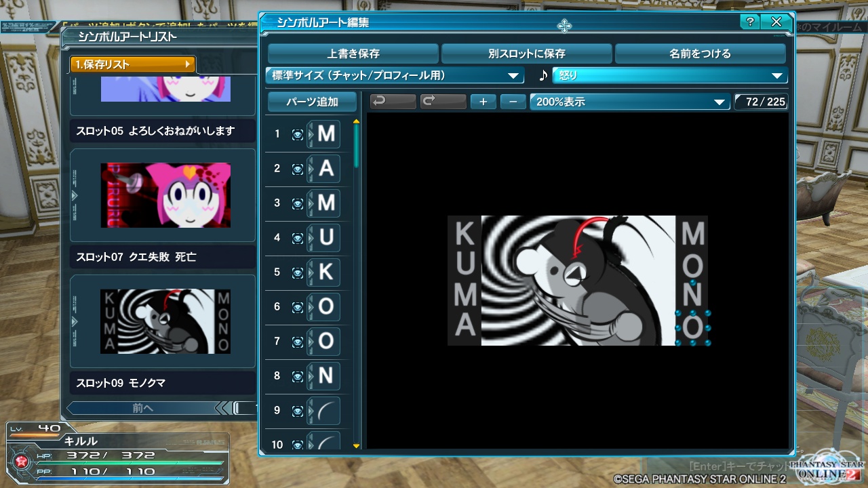Click the redo arrow button
868x488 pixels.
[443, 102]
